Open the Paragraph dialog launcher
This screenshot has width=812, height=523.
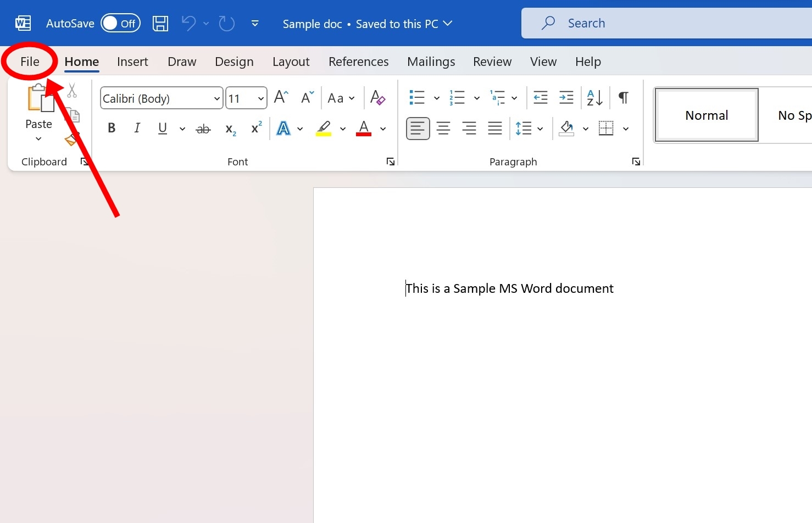(636, 162)
